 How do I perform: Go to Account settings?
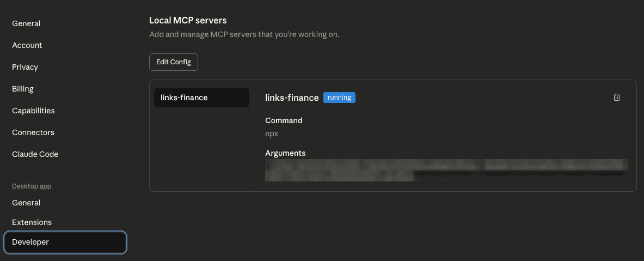click(x=27, y=45)
